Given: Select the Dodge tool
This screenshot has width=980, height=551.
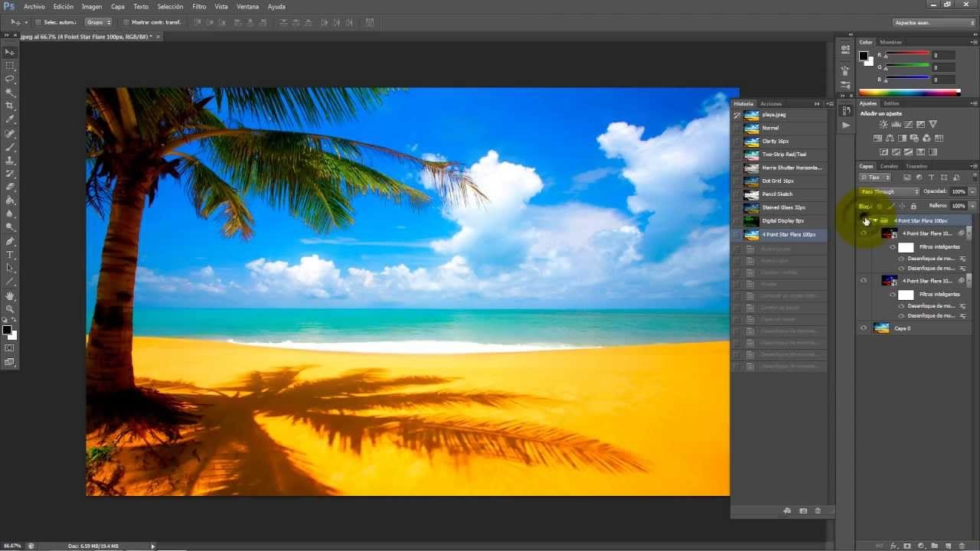Looking at the screenshot, I should tap(10, 227).
